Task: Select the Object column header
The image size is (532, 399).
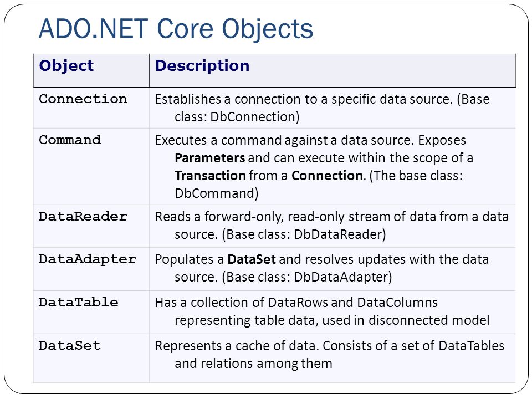Action: pos(66,65)
